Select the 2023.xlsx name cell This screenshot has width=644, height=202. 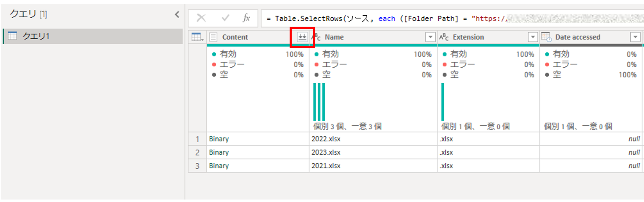click(373, 152)
